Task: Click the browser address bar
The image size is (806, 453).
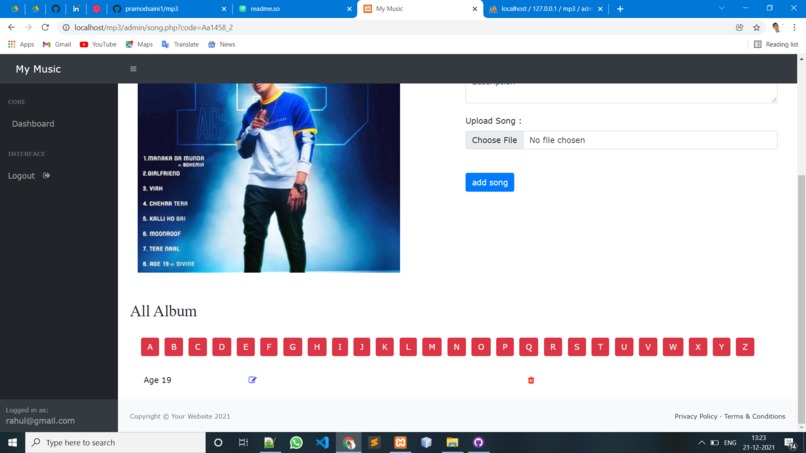Action: click(x=396, y=28)
